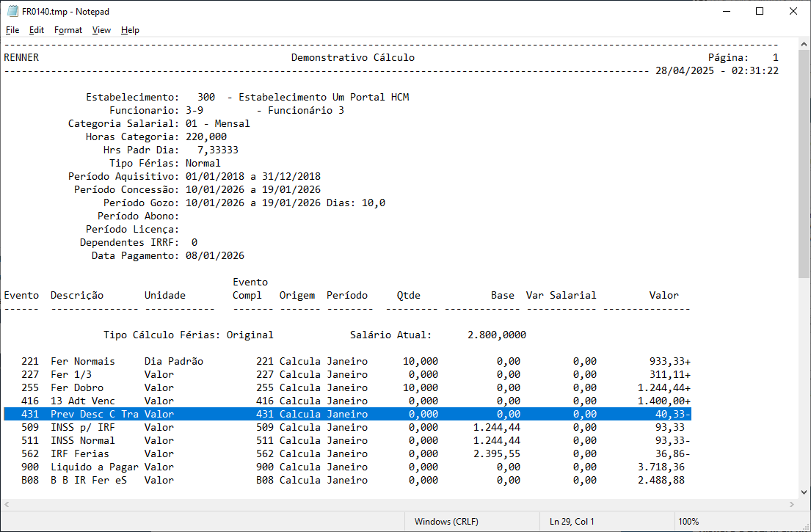Open the File menu
This screenshot has width=811, height=532.
coord(12,30)
